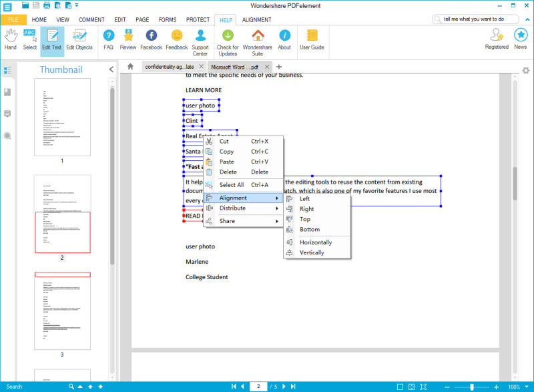534x392 pixels.
Task: Open quick access toolbar dropdown arrow
Action: tap(77, 5)
